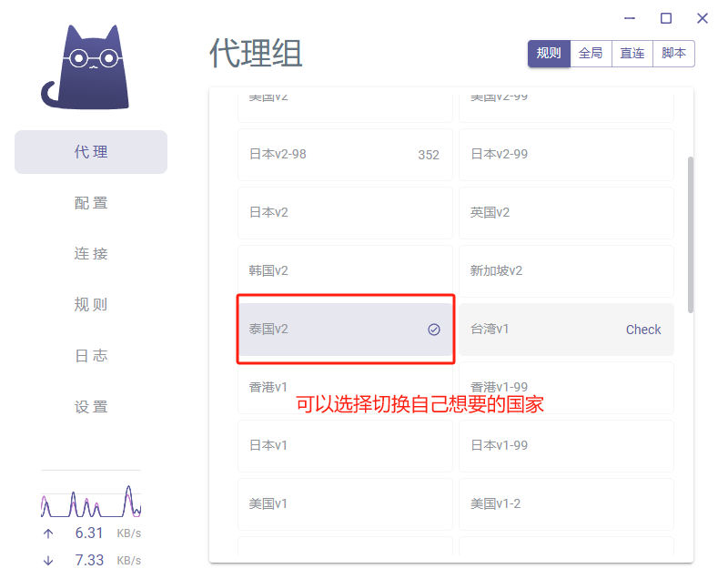Viewport: 728px width, 579px height.
Task: Select the 日本v2-98 proxy node
Action: point(345,155)
